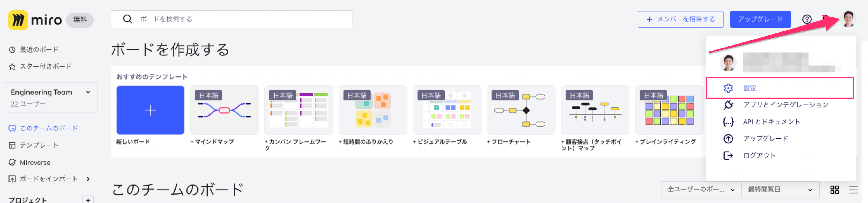Open 最近のボード in sidebar
This screenshot has width=868, height=203.
coord(34,50)
